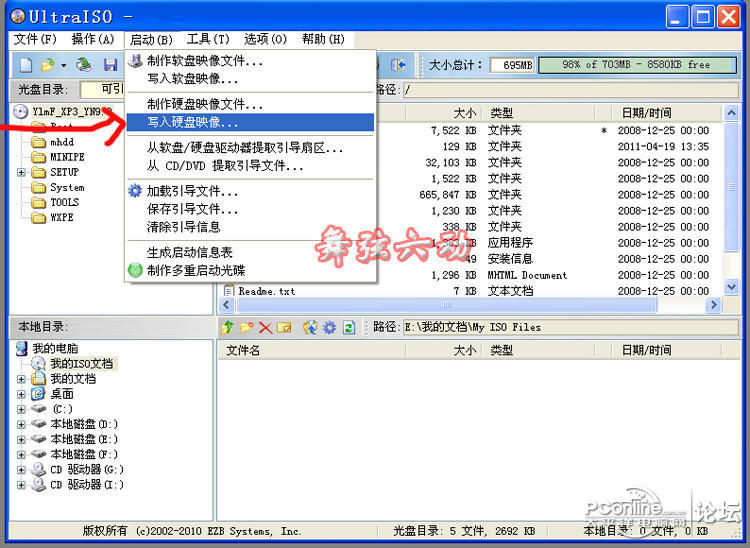Screen dimensions: 750x548
Task: Click local 路径 field E:\我的文档\My ISO Files
Action: pos(570,327)
